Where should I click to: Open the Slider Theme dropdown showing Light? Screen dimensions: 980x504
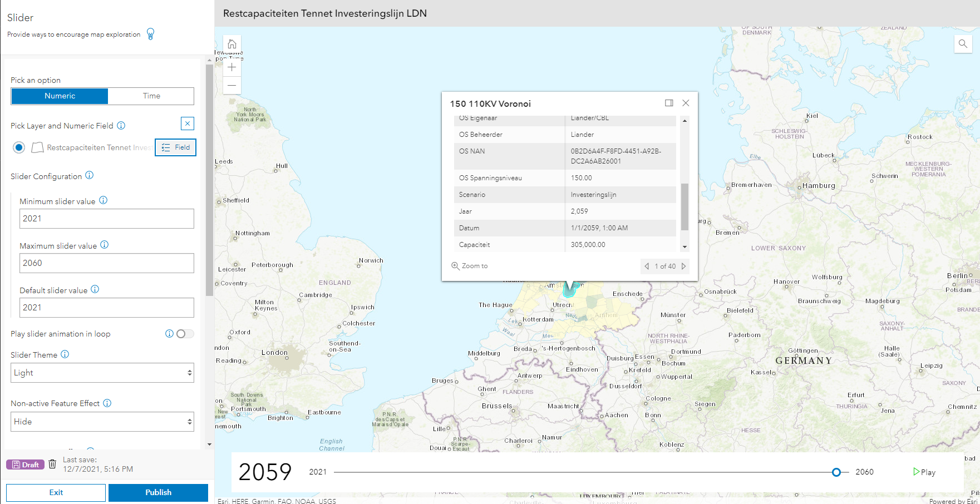pos(102,372)
